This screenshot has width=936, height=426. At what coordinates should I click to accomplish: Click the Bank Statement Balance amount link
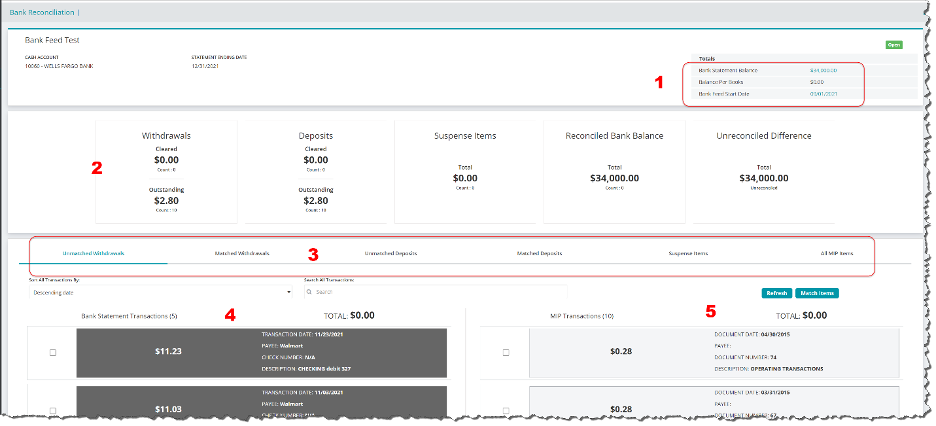coord(823,70)
